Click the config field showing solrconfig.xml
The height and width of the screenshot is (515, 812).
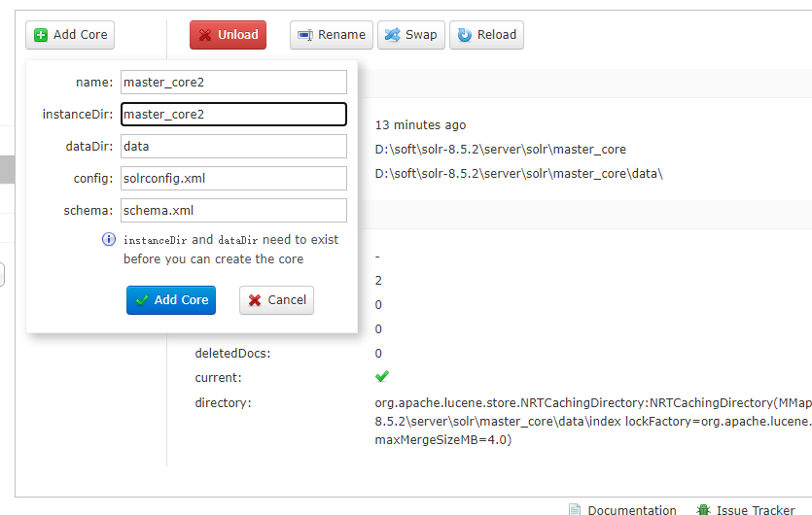[233, 179]
